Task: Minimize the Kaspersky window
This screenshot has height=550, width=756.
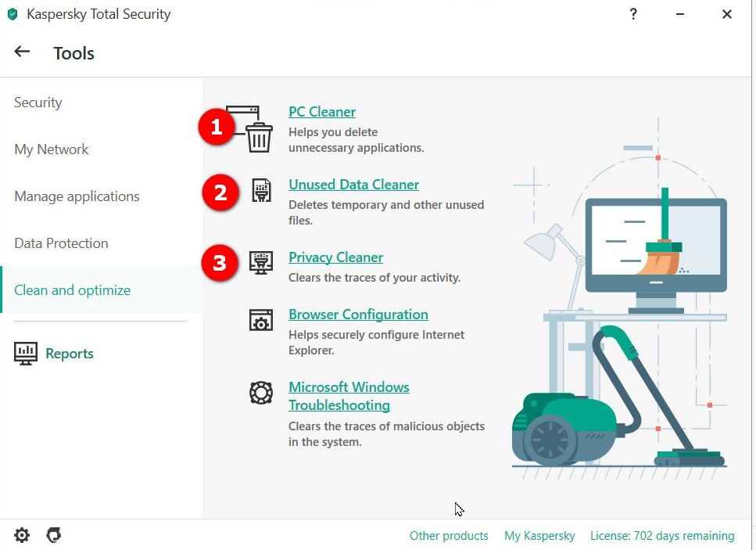Action: [x=680, y=14]
